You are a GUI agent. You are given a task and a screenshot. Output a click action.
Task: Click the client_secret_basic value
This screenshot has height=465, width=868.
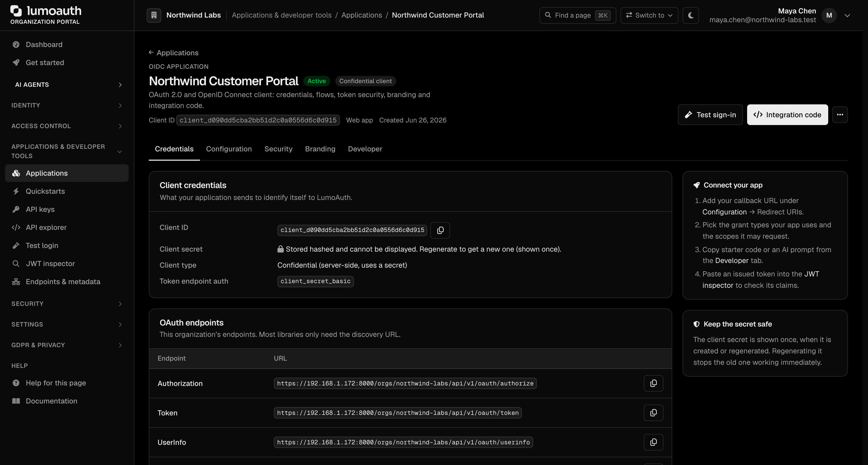[x=315, y=281]
